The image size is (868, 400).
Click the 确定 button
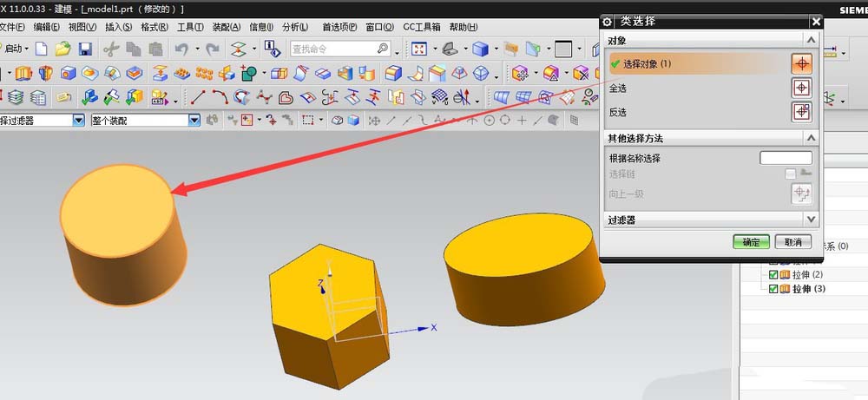pos(751,242)
